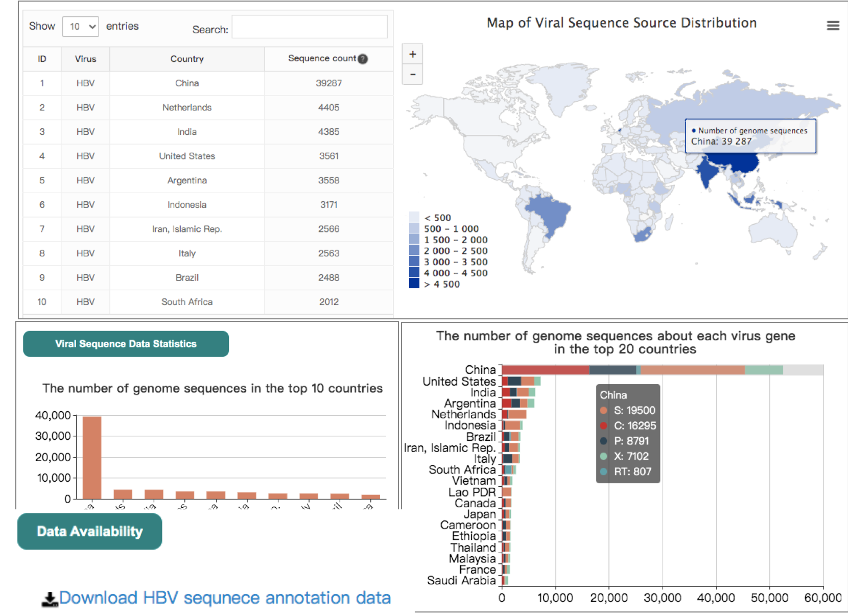Click the map zoom out minus button

(413, 75)
